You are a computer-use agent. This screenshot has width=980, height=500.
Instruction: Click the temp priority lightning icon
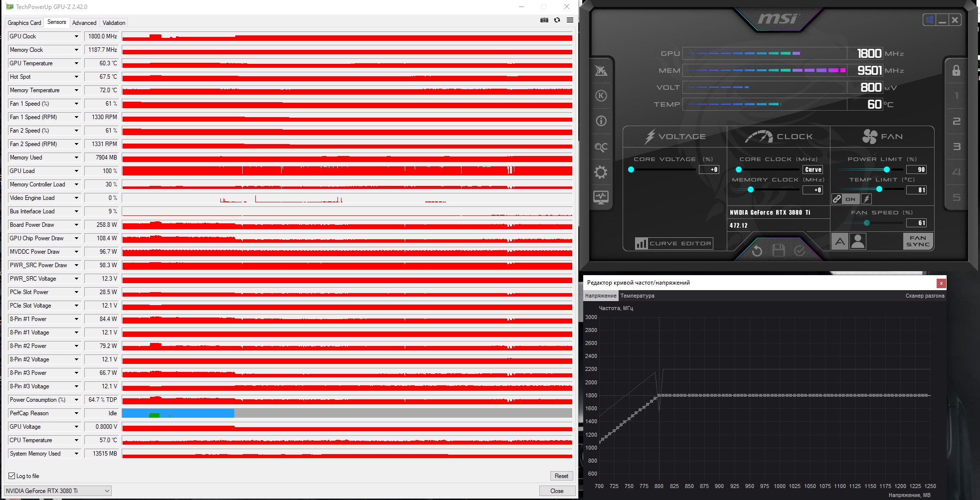coord(866,199)
